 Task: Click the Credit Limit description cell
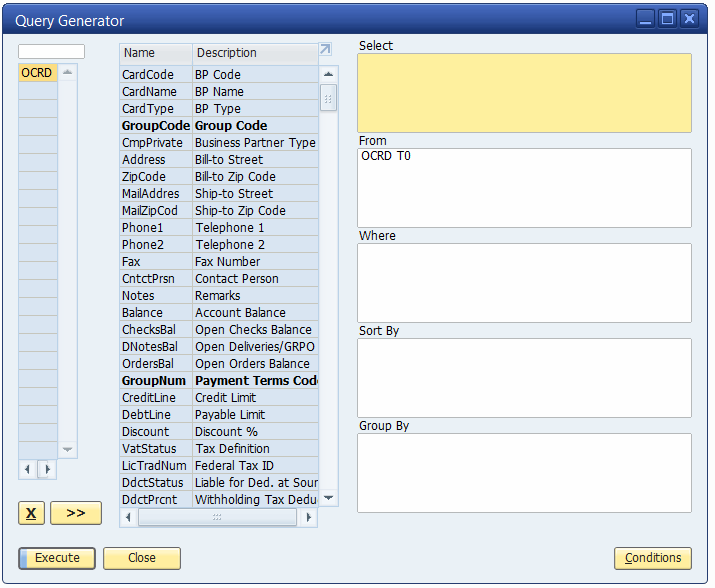[x=255, y=397]
